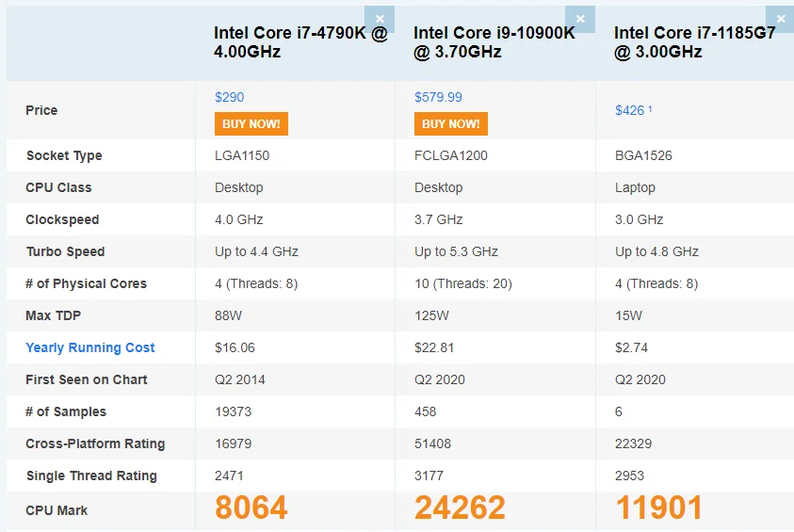This screenshot has height=532, width=794.
Task: Select the BGA1526 socket value
Action: click(x=643, y=155)
